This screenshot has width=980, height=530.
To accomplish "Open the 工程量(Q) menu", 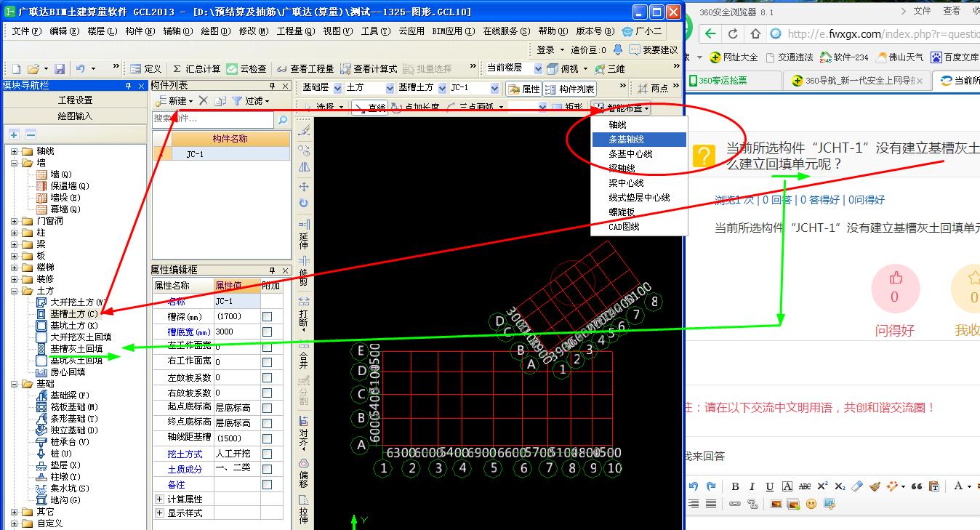I will tap(296, 31).
